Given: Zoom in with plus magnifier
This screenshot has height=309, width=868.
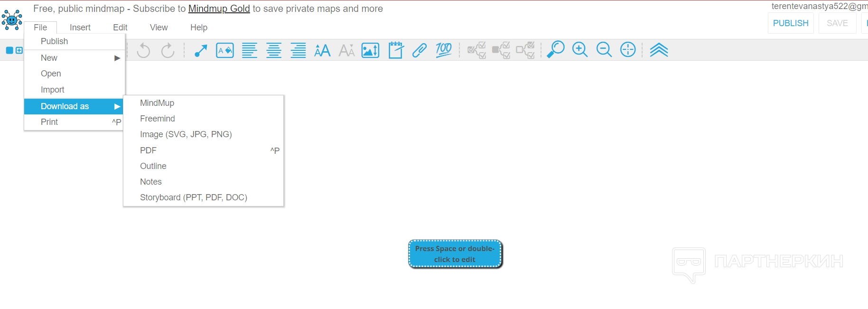Looking at the screenshot, I should pos(580,50).
